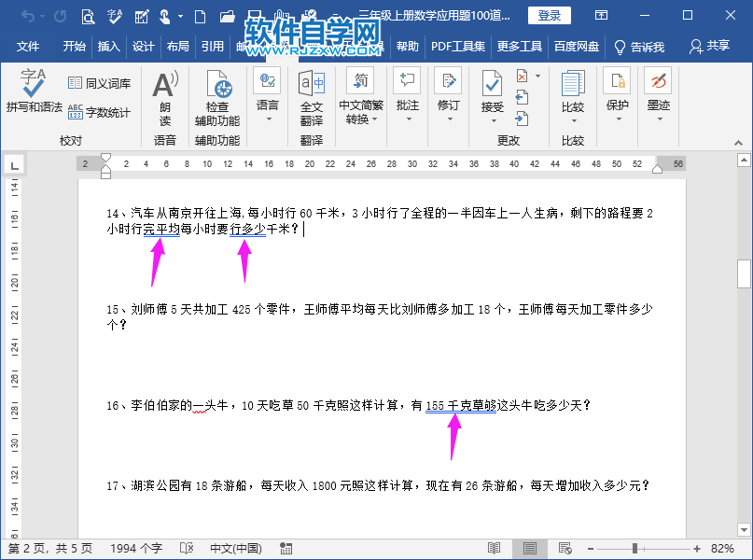Viewport: 753px width, 560px height.
Task: Open the 文件 File menu
Action: coord(29,45)
